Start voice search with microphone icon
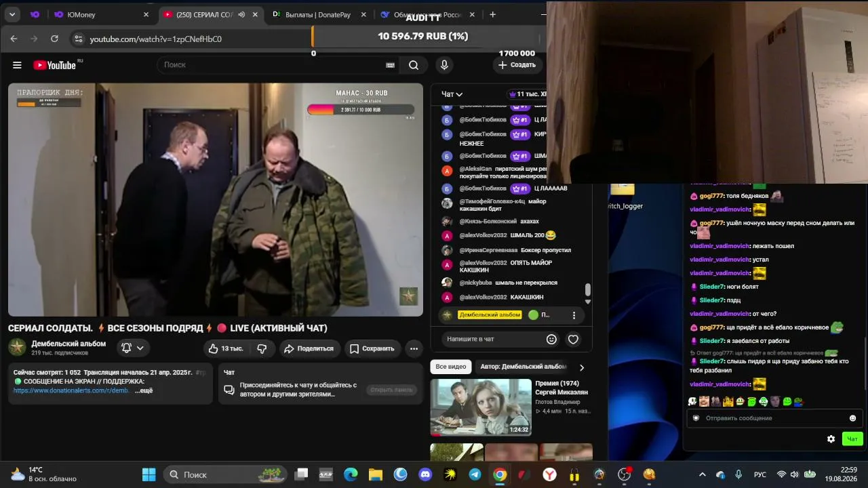 coord(444,65)
